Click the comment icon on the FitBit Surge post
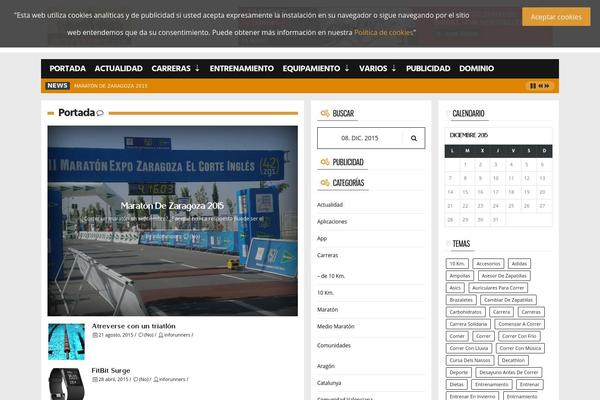 click(135, 379)
